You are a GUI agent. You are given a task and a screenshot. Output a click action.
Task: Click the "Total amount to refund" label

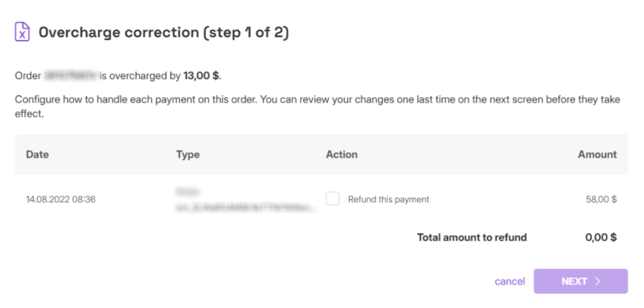coord(472,237)
